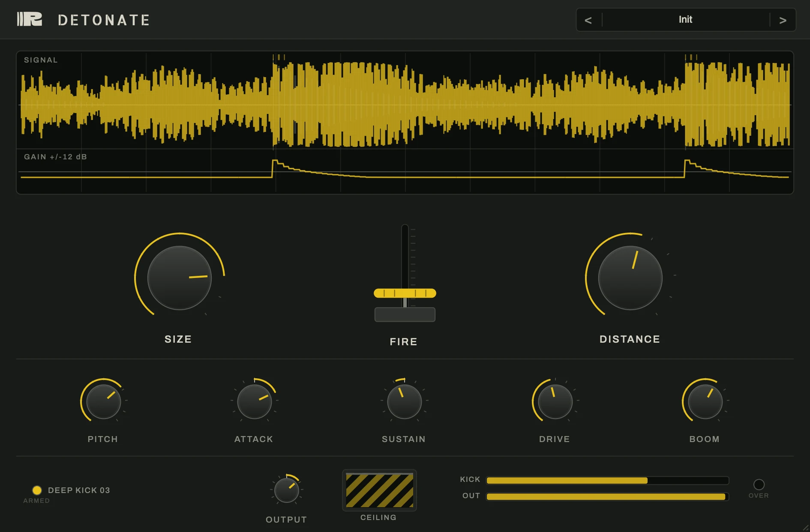Open the Init preset name menu

[685, 20]
